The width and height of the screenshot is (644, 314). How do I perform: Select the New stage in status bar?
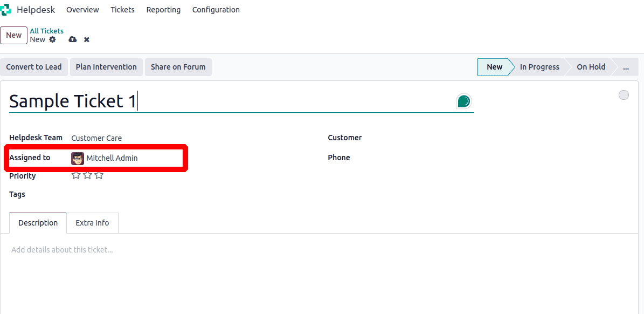[x=495, y=67]
